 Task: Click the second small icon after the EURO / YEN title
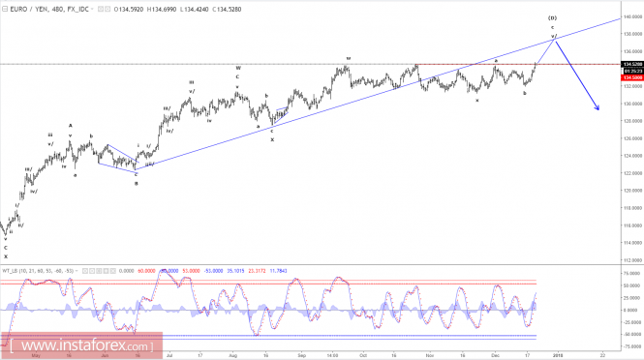[x=107, y=9]
